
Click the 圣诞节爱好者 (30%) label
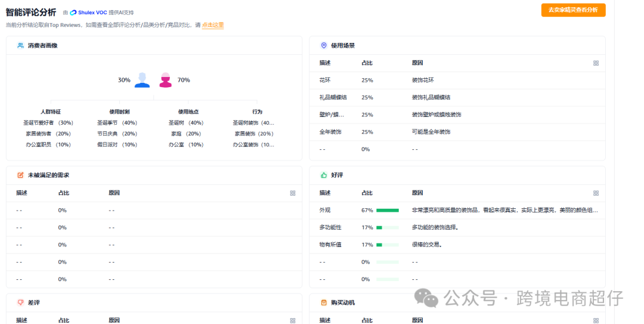coord(48,122)
